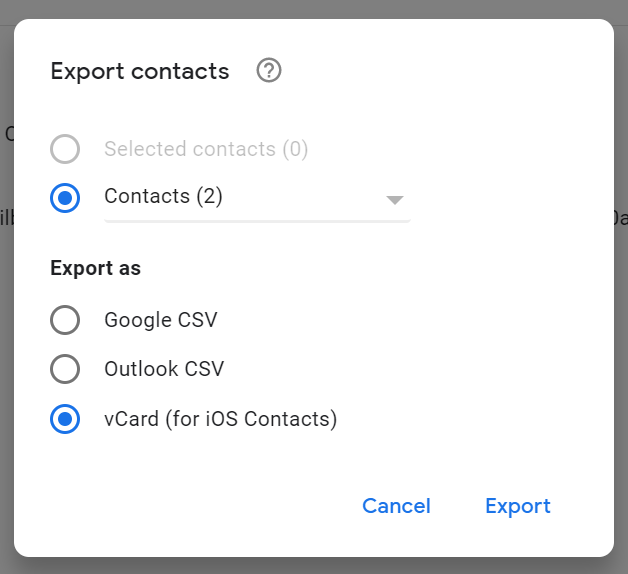Click underline beneath Contacts dropdown field

tap(257, 221)
